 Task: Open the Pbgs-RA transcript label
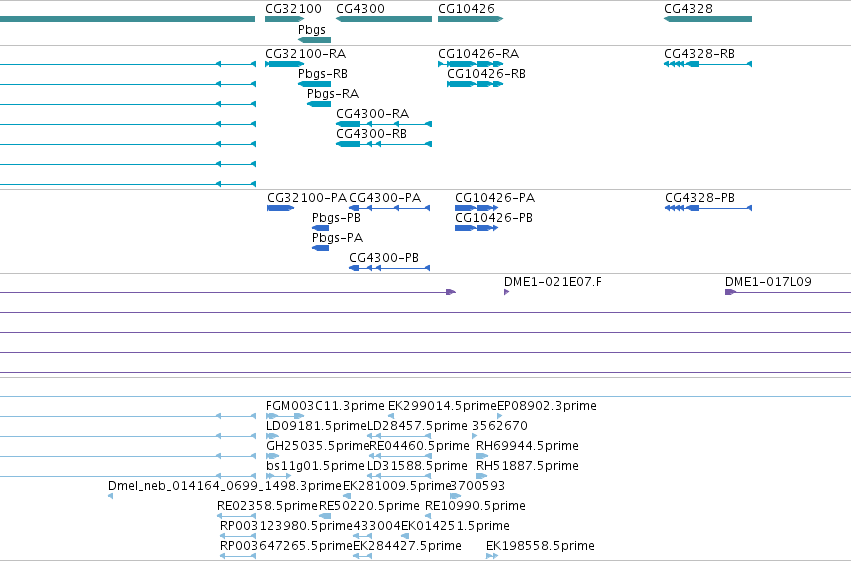coord(333,94)
